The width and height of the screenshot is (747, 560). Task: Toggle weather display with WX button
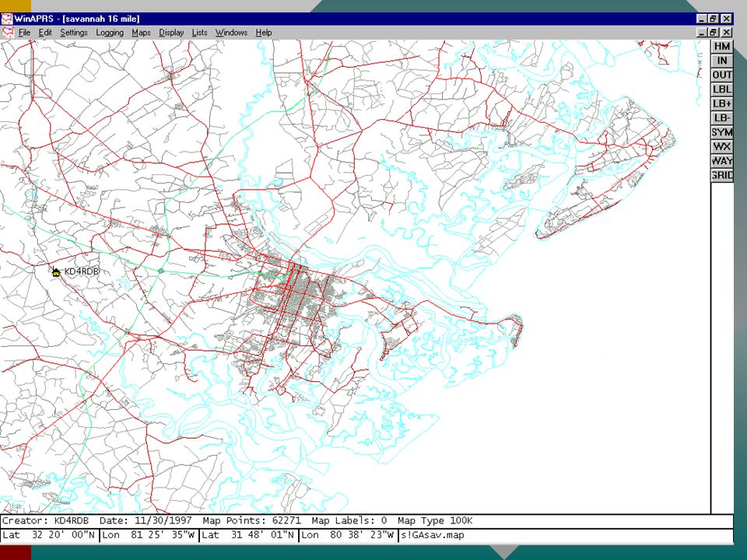tap(722, 146)
